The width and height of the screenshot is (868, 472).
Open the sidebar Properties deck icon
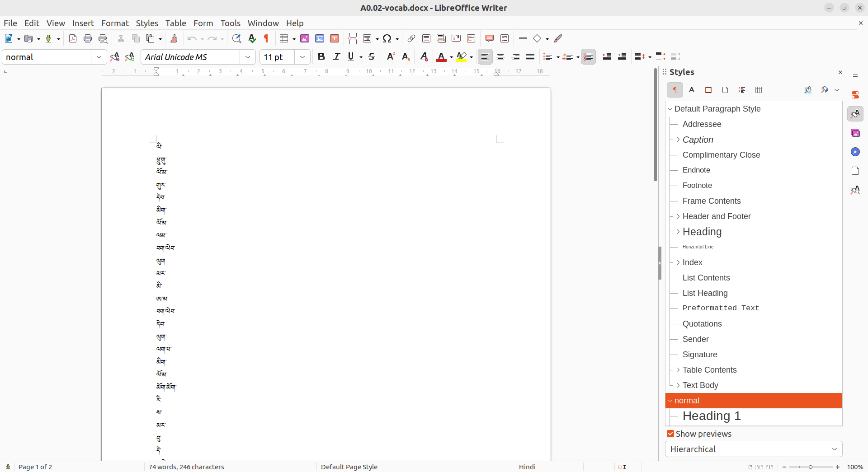[x=855, y=95]
